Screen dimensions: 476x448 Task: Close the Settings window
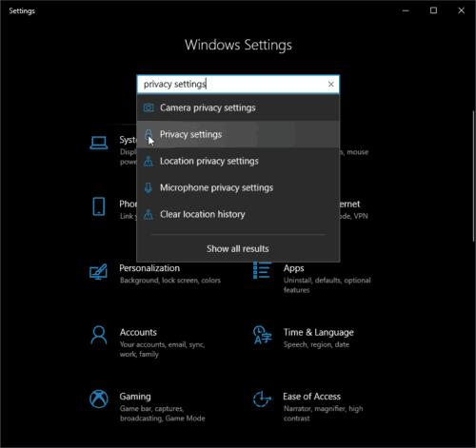click(x=462, y=10)
